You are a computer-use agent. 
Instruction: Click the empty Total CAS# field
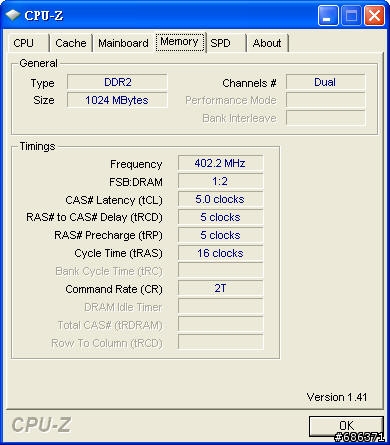pyautogui.click(x=220, y=324)
